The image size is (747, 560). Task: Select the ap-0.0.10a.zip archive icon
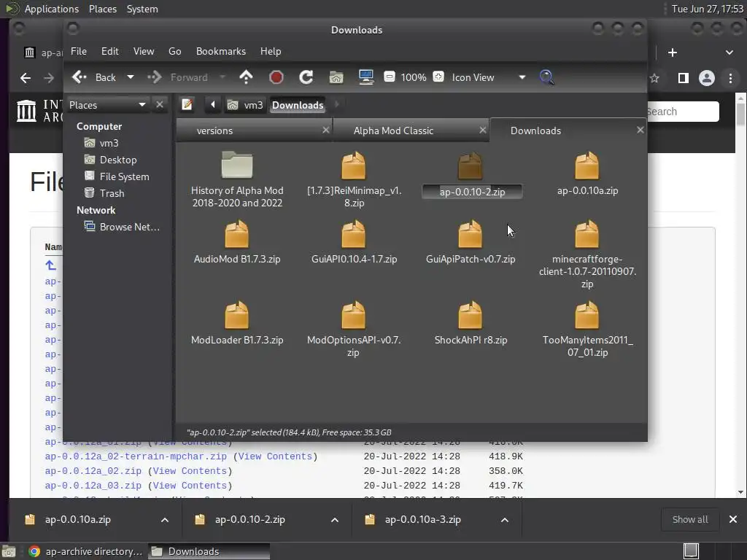[x=587, y=165]
